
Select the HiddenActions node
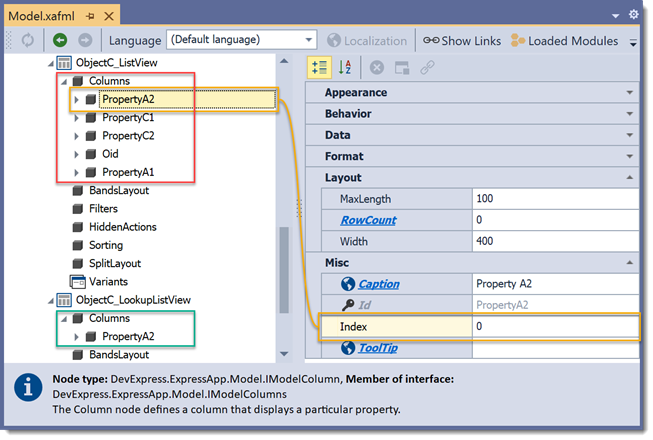(122, 227)
